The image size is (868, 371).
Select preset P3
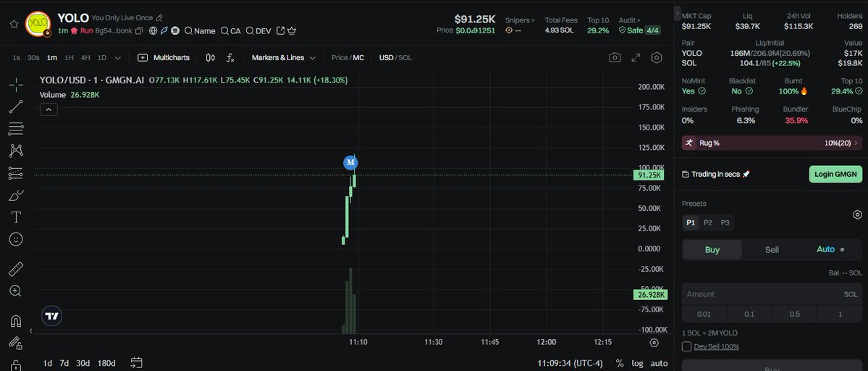(x=725, y=222)
